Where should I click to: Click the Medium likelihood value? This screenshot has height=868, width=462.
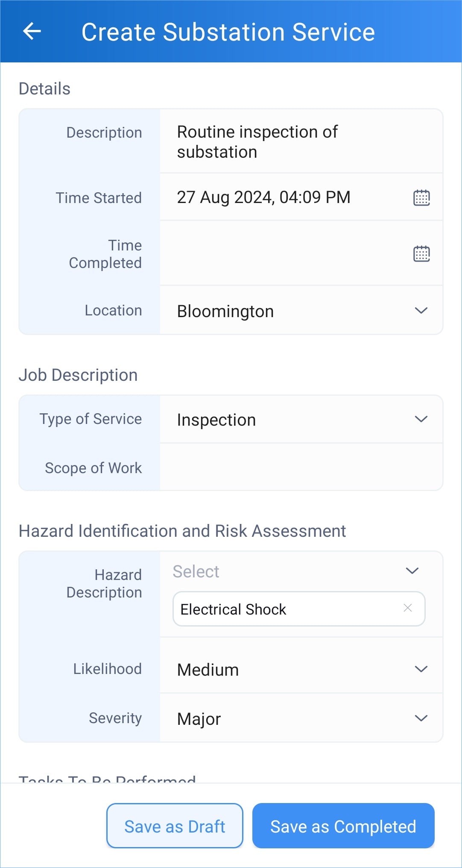point(208,670)
